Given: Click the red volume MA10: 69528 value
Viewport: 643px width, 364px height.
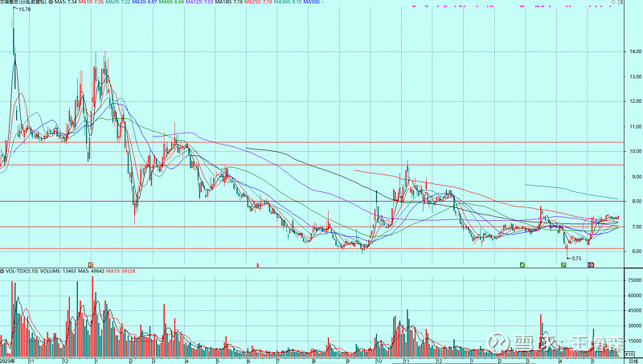Looking at the screenshot, I should (x=121, y=272).
